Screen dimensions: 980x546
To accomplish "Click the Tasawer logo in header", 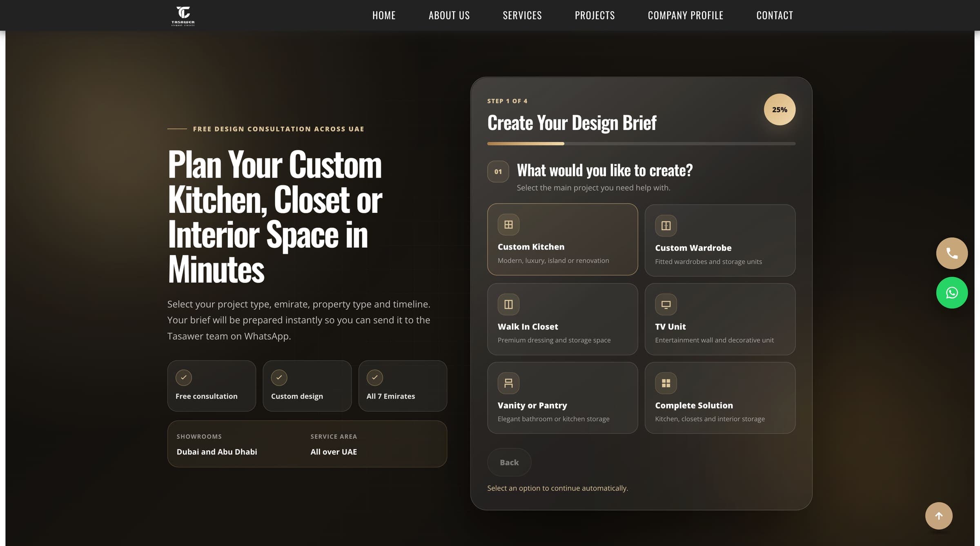I will [183, 16].
